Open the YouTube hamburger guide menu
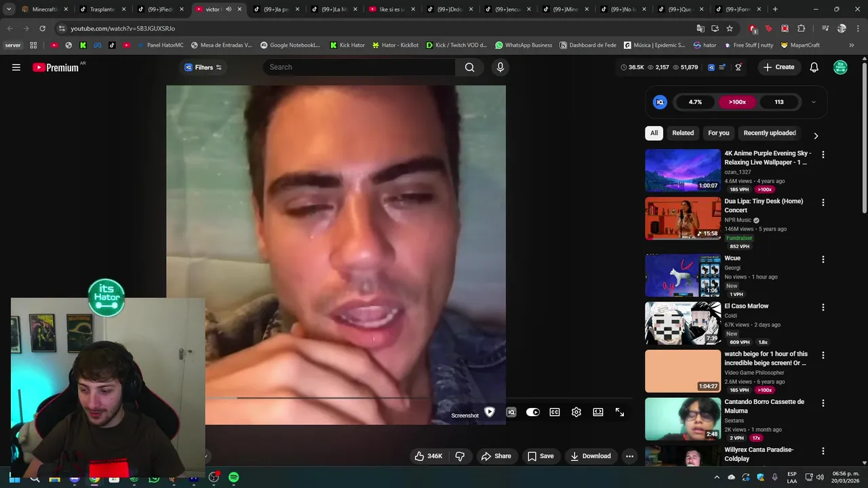The width and height of the screenshot is (868, 488). [16, 67]
